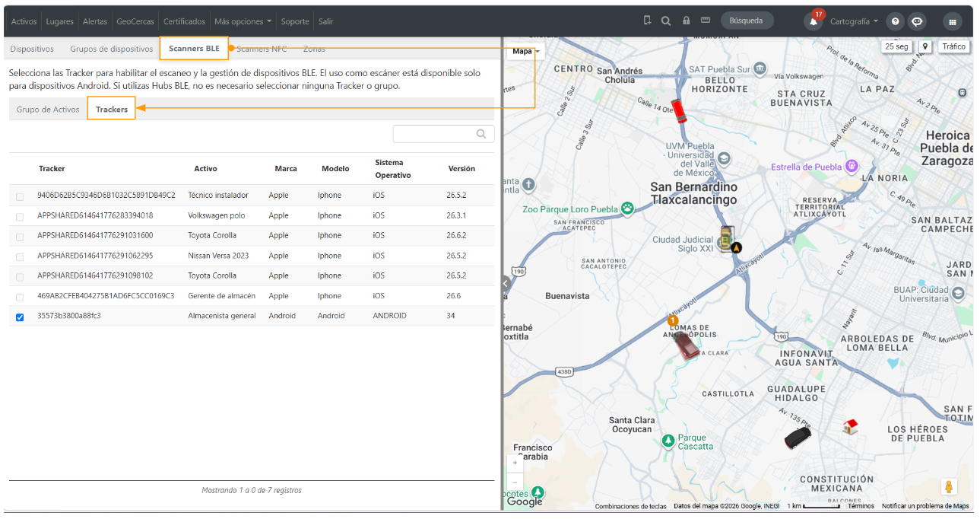Image resolution: width=980 pixels, height=519 pixels.
Task: Select the Grupo de Activos tab
Action: pyautogui.click(x=48, y=110)
